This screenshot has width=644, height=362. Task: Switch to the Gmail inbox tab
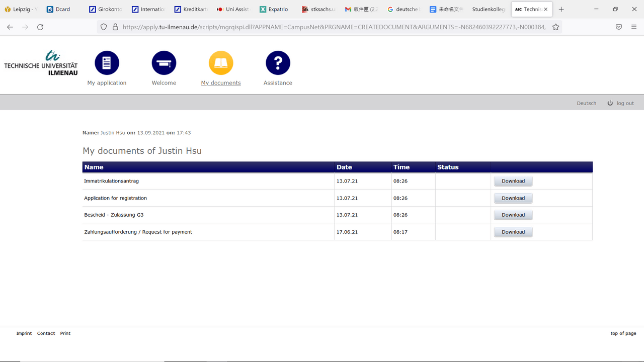[362, 9]
